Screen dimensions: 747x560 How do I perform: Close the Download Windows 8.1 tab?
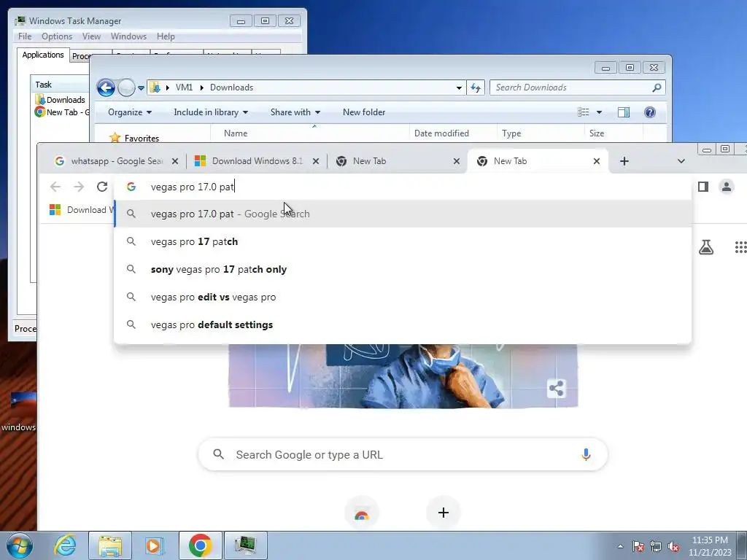pyautogui.click(x=315, y=161)
